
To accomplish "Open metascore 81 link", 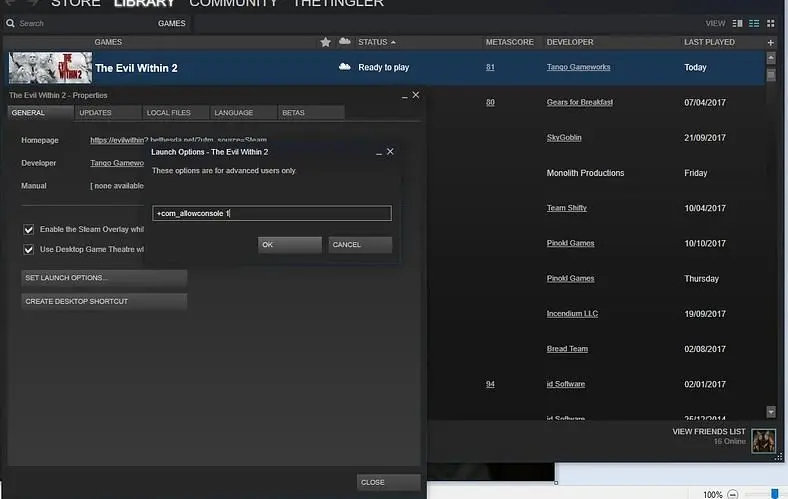I will 490,67.
